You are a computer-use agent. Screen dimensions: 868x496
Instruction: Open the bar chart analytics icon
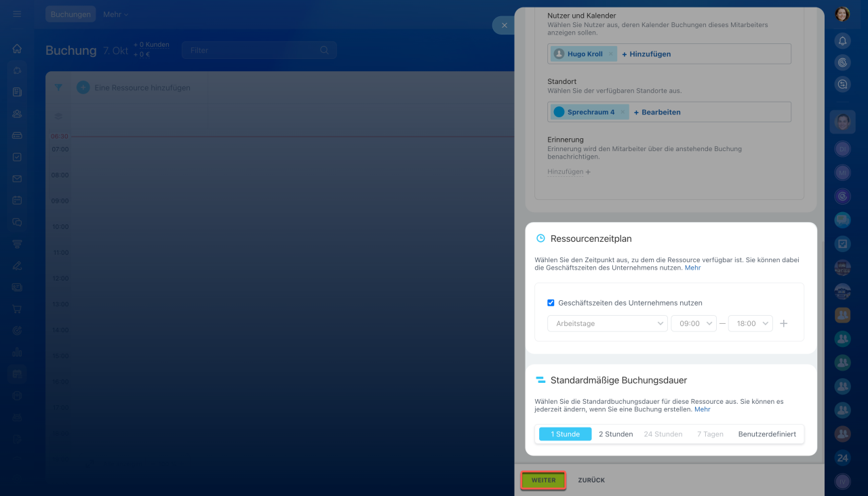point(17,352)
